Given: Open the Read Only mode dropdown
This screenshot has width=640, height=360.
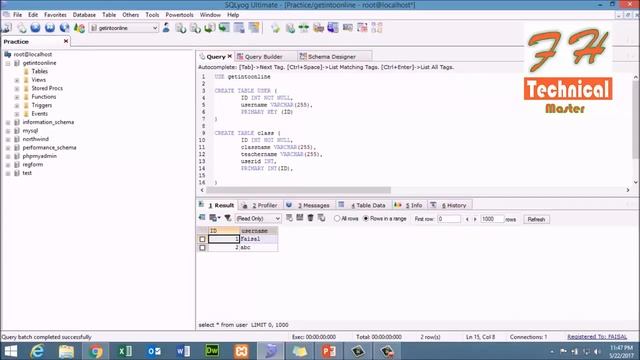Looking at the screenshot, I should pos(278,219).
